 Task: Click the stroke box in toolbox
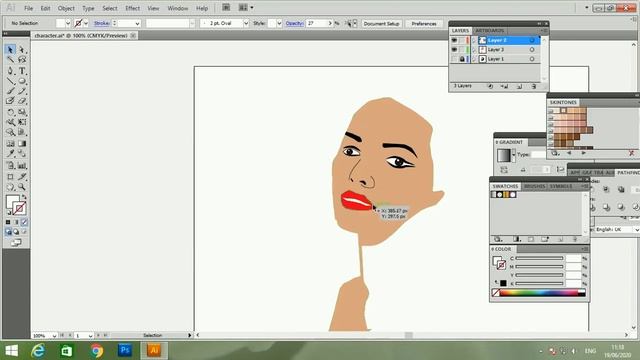coord(19,208)
